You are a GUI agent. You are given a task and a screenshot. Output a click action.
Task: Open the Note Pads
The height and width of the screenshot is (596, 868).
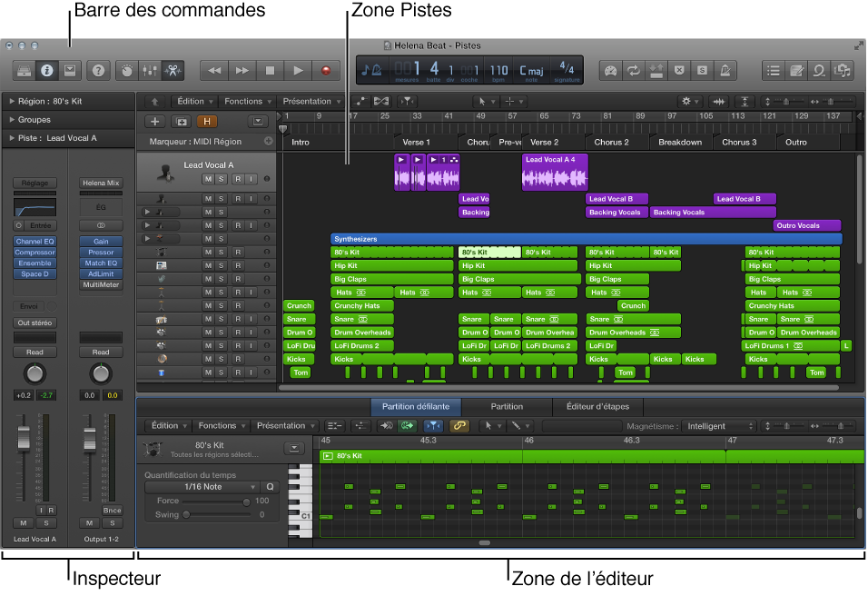pos(796,70)
